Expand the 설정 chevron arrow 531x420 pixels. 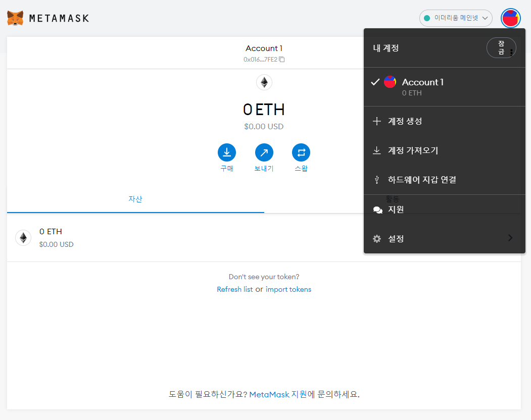coord(510,238)
